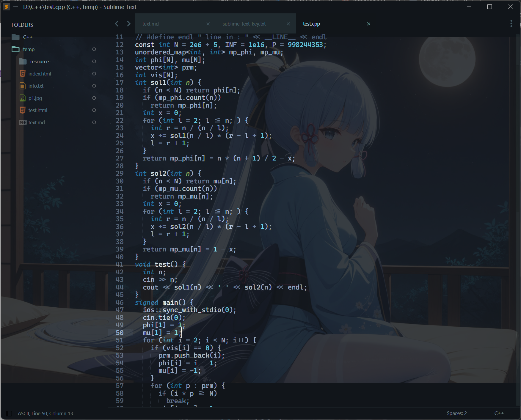
Task: Click the info.txt text file icon
Action: 22,86
